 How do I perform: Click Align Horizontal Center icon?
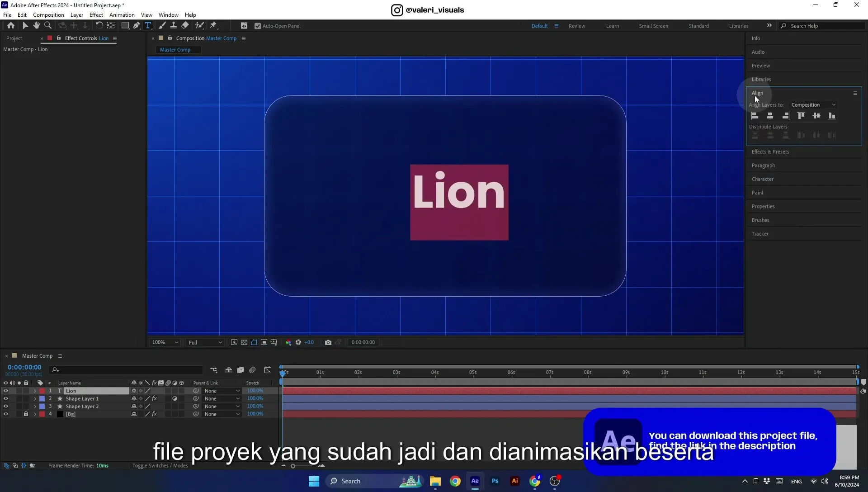click(x=770, y=116)
